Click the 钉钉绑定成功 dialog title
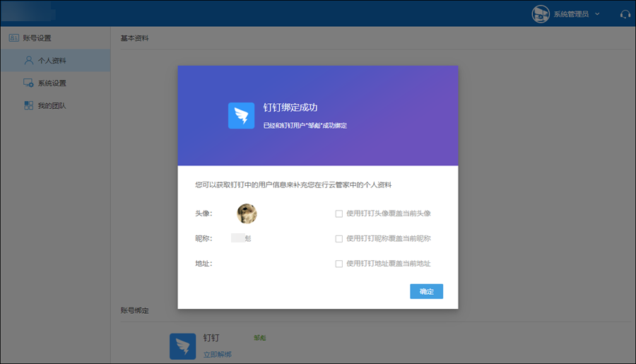Screen dimensions: 636x364 coord(290,107)
